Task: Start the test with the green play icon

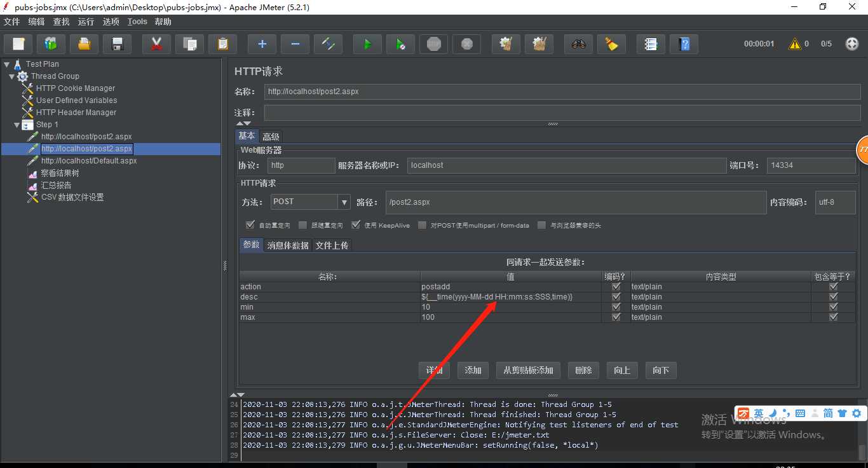Action: pyautogui.click(x=367, y=44)
